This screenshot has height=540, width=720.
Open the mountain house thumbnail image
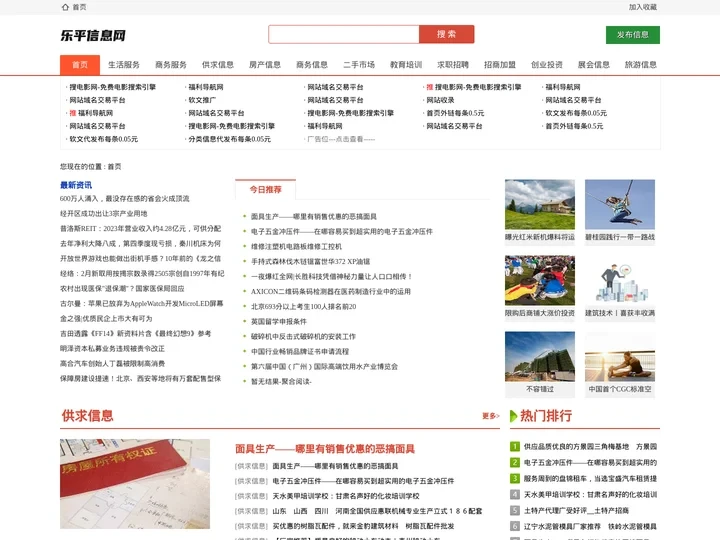click(540, 204)
